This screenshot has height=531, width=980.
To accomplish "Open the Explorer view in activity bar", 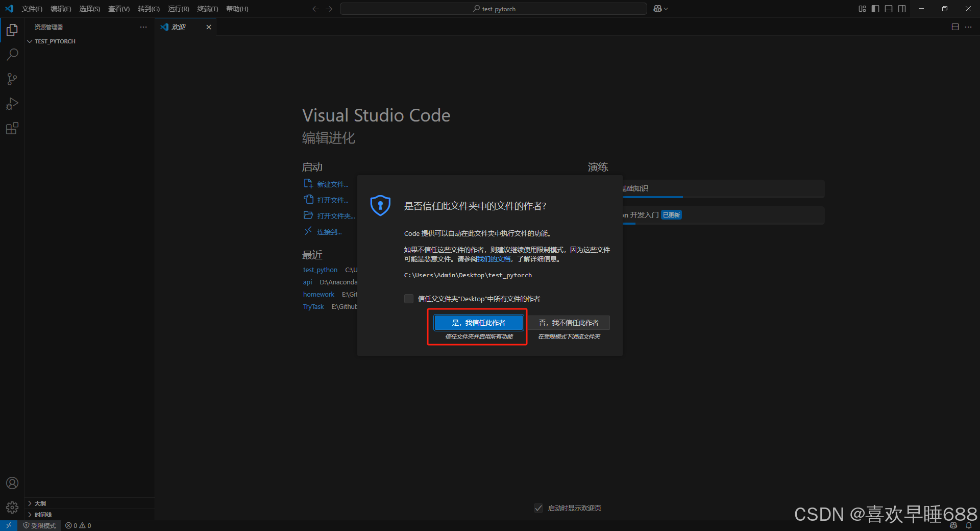I will point(12,30).
